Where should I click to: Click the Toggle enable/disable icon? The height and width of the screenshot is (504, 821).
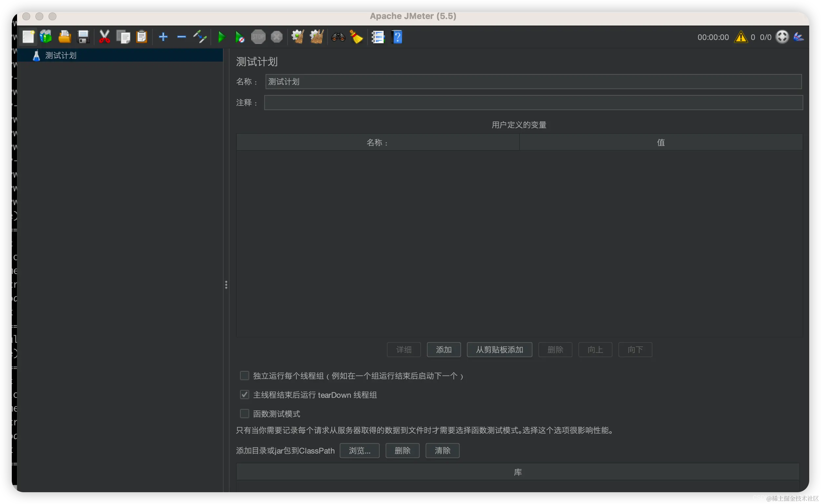(x=200, y=37)
